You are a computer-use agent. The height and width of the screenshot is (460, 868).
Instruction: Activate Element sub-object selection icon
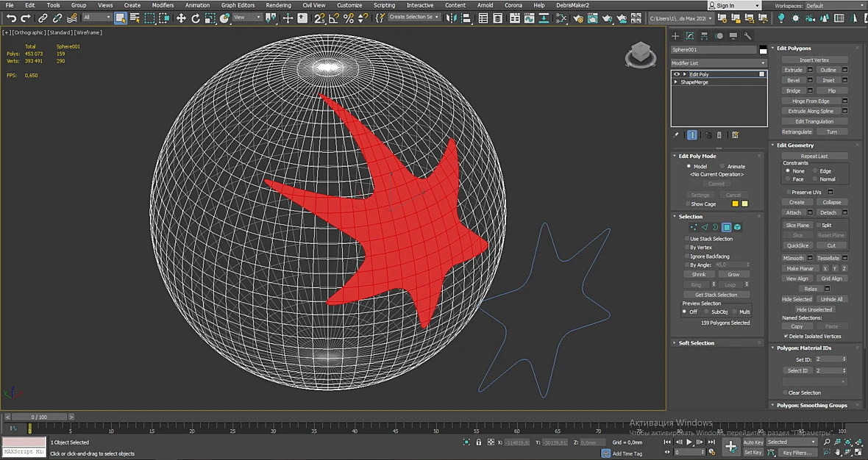737,227
